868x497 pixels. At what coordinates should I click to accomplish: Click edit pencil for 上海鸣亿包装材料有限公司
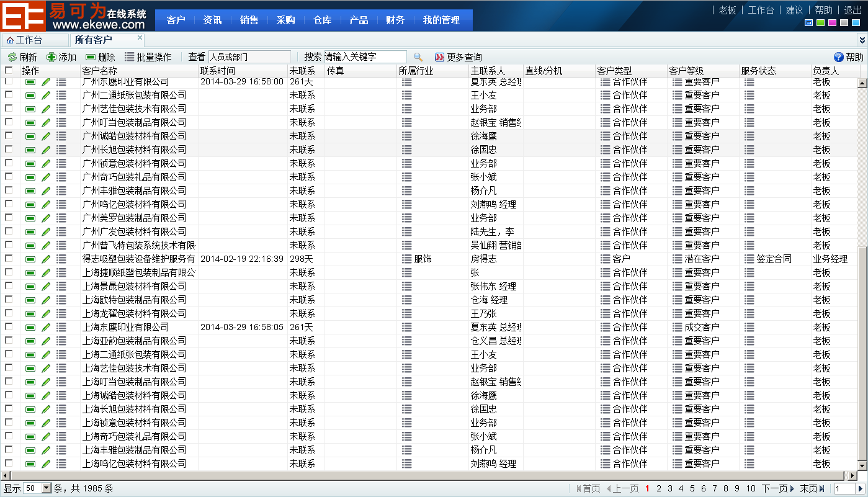(x=46, y=464)
